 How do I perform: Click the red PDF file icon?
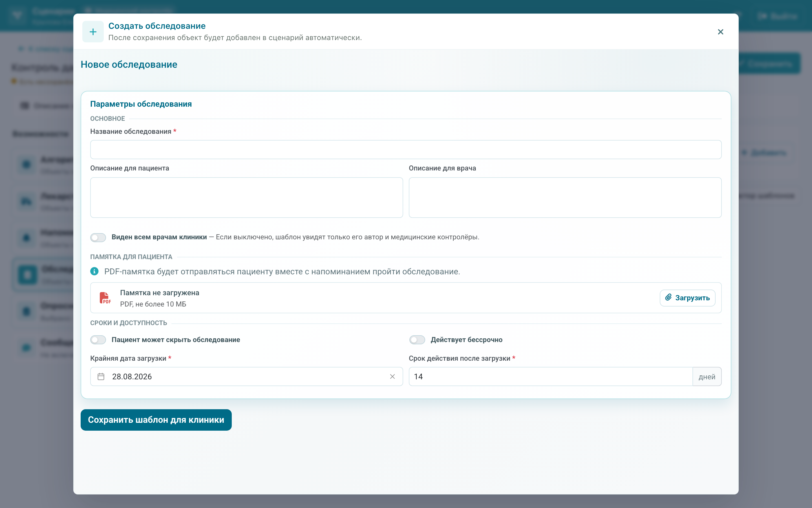point(105,298)
